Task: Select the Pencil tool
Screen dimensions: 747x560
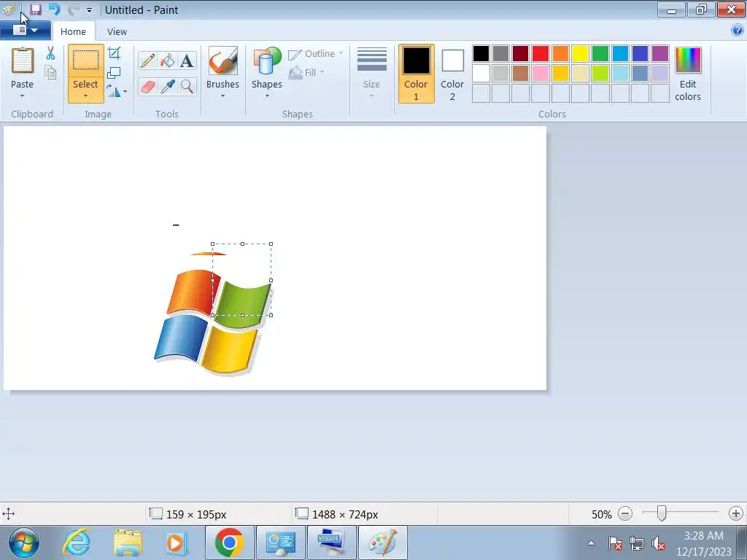Action: (x=147, y=61)
